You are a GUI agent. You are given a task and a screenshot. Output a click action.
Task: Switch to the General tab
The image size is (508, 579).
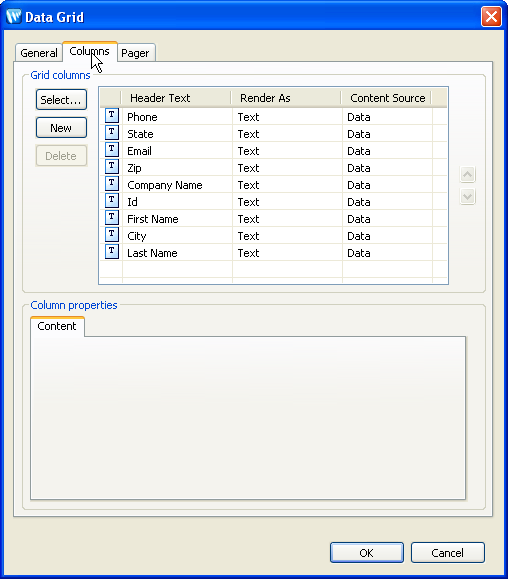pyautogui.click(x=39, y=53)
